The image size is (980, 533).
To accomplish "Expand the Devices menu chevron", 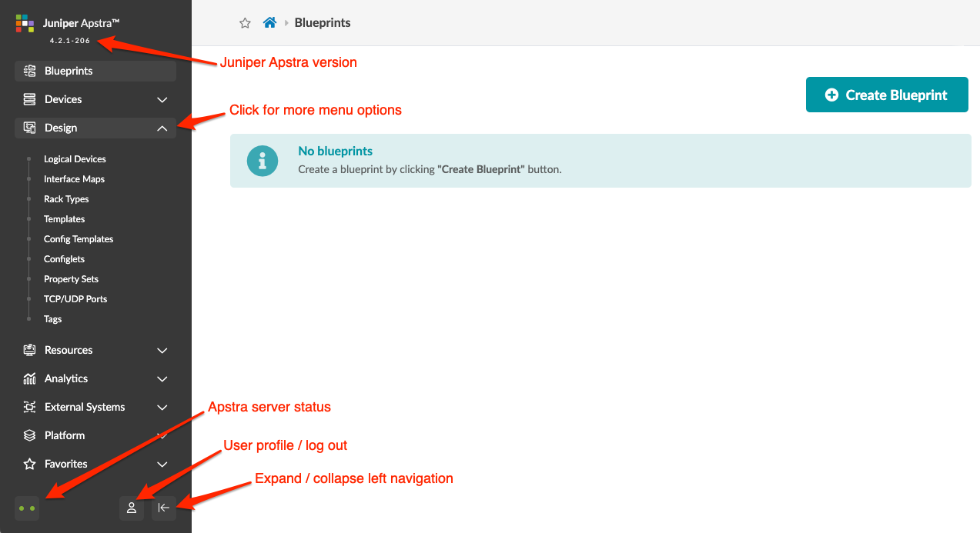I will [x=162, y=99].
